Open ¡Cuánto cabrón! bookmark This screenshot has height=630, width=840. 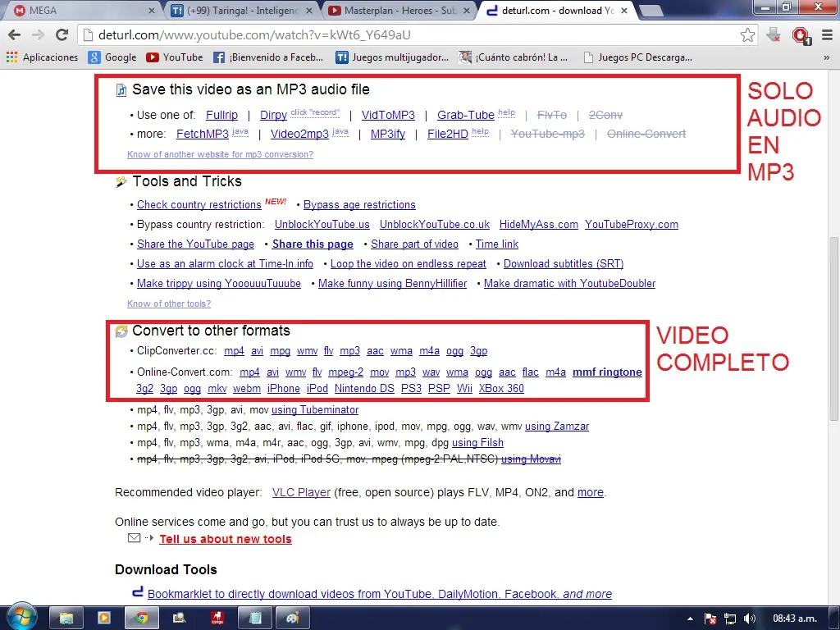pos(514,57)
